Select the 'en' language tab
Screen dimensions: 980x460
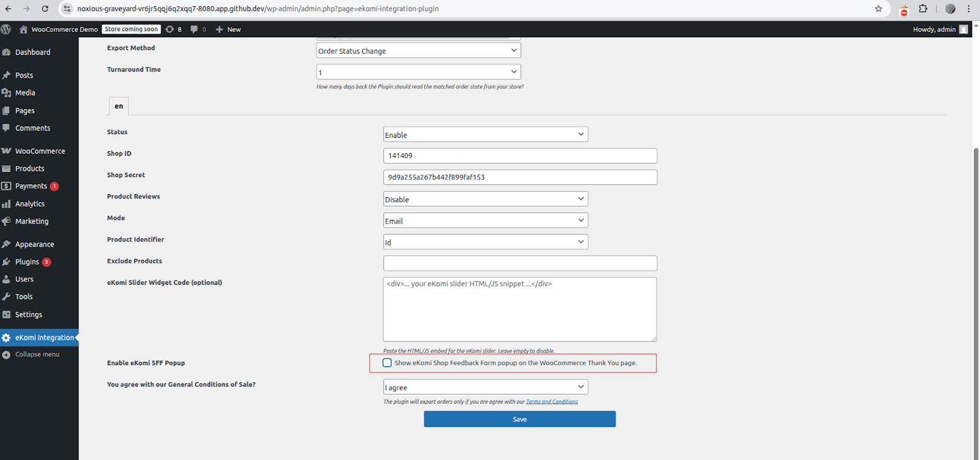tap(119, 106)
